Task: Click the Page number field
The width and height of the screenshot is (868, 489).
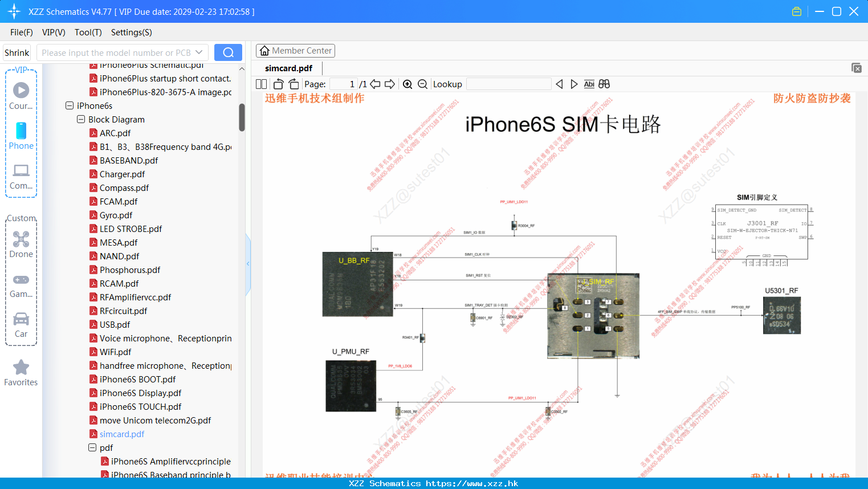Action: click(344, 84)
